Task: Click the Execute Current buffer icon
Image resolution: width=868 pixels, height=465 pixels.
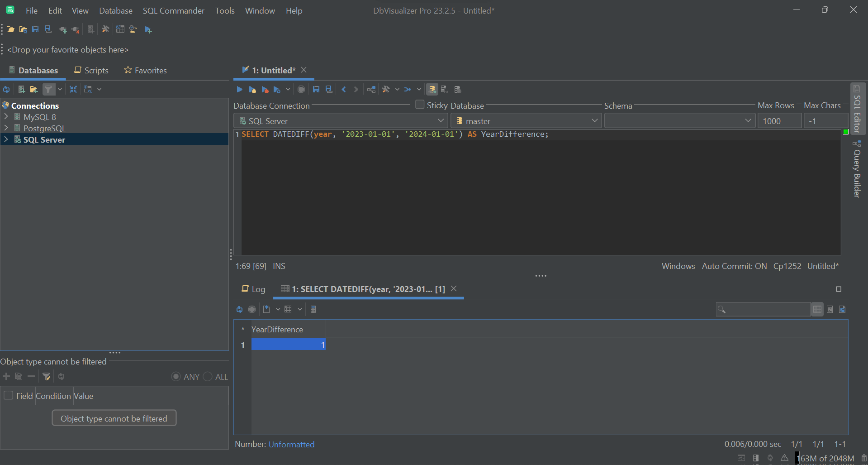Action: pos(252,89)
